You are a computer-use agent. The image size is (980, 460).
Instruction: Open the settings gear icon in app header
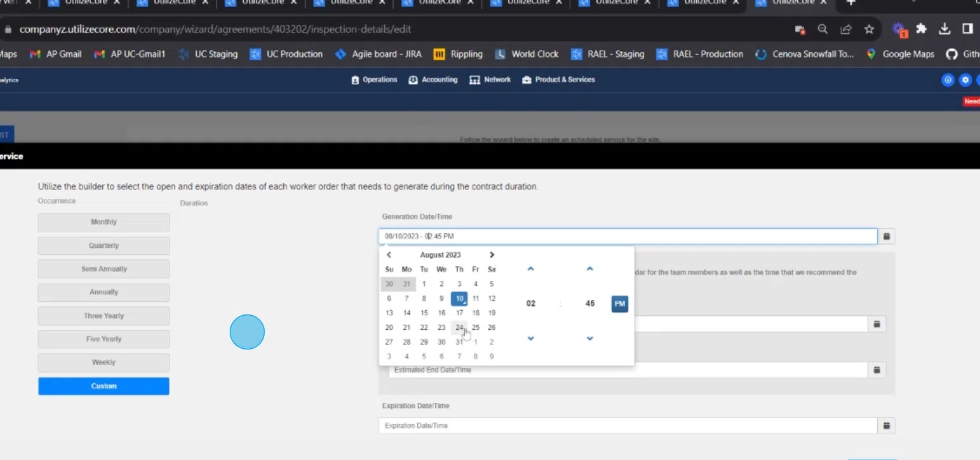tap(965, 80)
